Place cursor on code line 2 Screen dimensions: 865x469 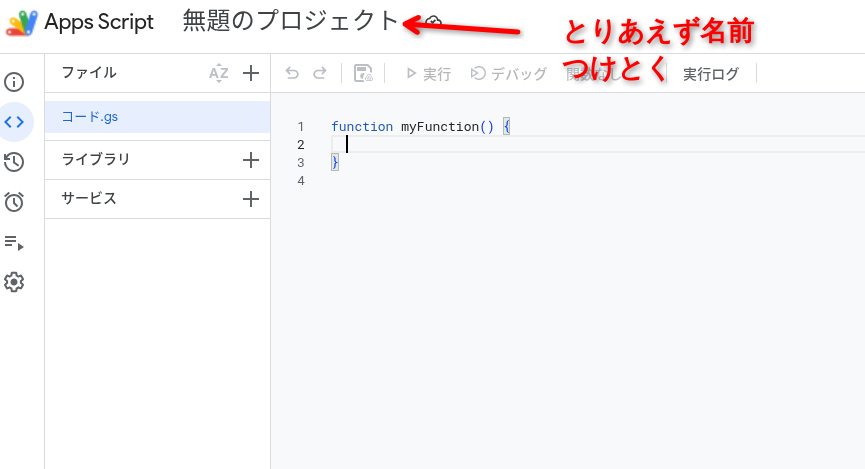pyautogui.click(x=598, y=144)
